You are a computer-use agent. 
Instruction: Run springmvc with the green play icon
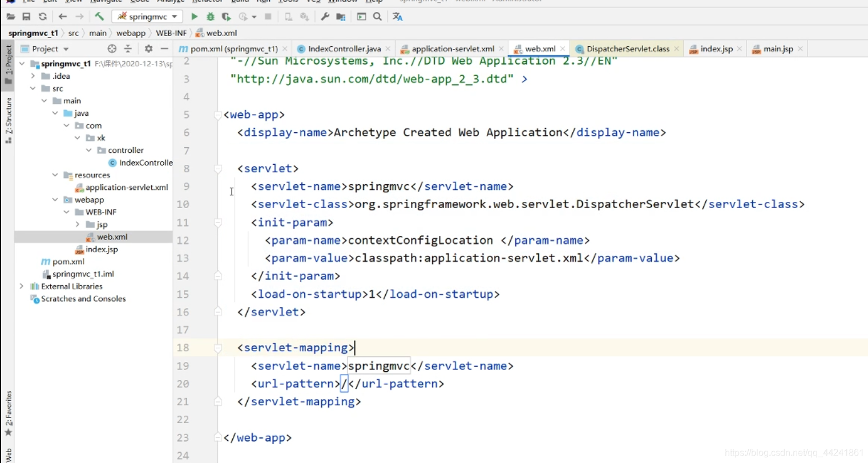194,17
